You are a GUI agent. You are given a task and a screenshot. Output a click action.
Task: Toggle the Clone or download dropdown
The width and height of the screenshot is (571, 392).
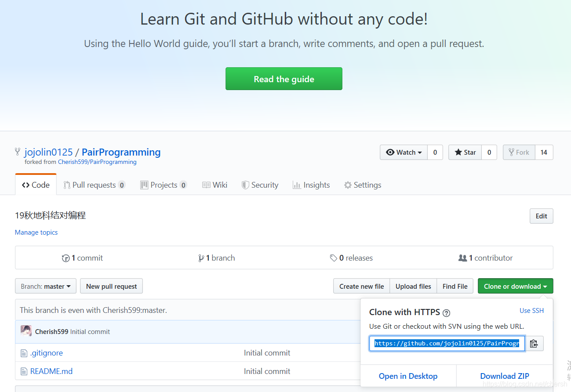click(515, 286)
